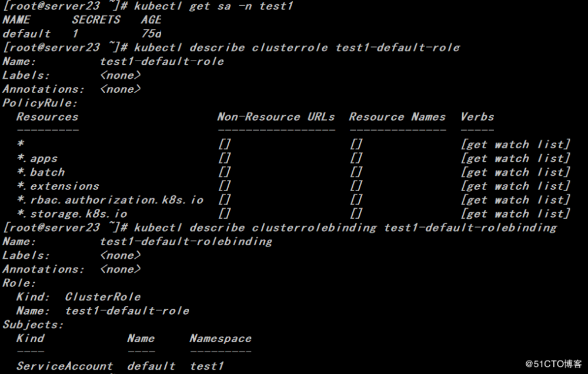Click the *.batch resource entry
Screen dimensions: 588x374
(41, 172)
